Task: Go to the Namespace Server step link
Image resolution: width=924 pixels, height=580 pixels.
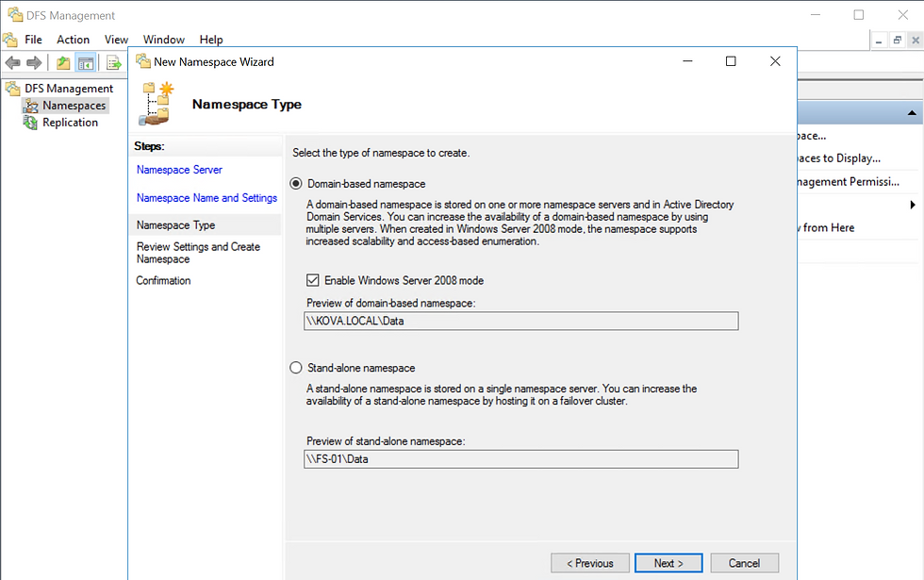Action: pos(179,170)
